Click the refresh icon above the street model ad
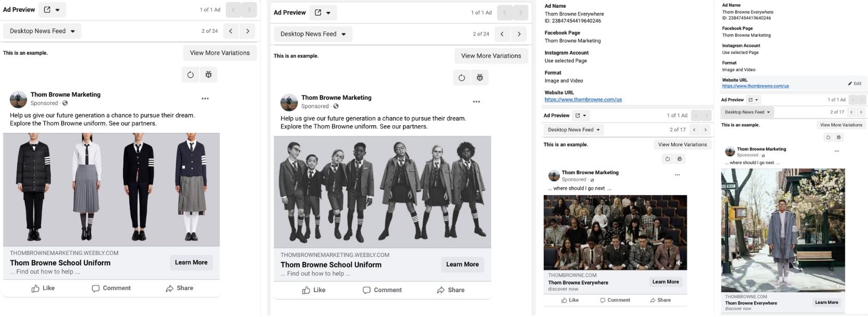This screenshot has width=868, height=317. [x=828, y=137]
